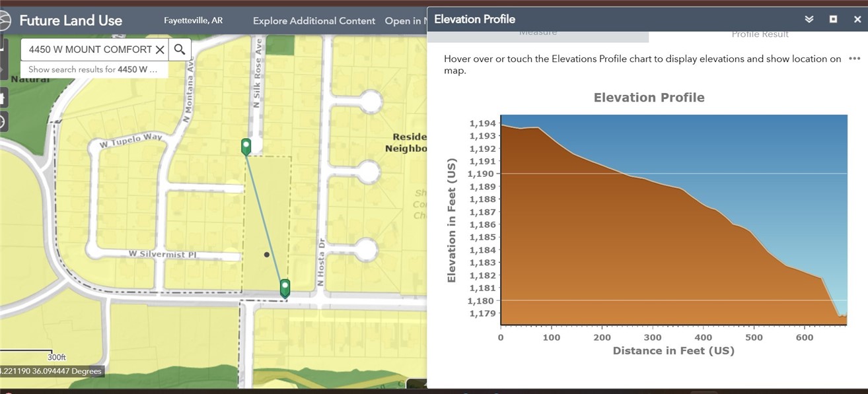Close the Elevation Profile panel
Screen dimensions: 868x394
pyautogui.click(x=857, y=19)
